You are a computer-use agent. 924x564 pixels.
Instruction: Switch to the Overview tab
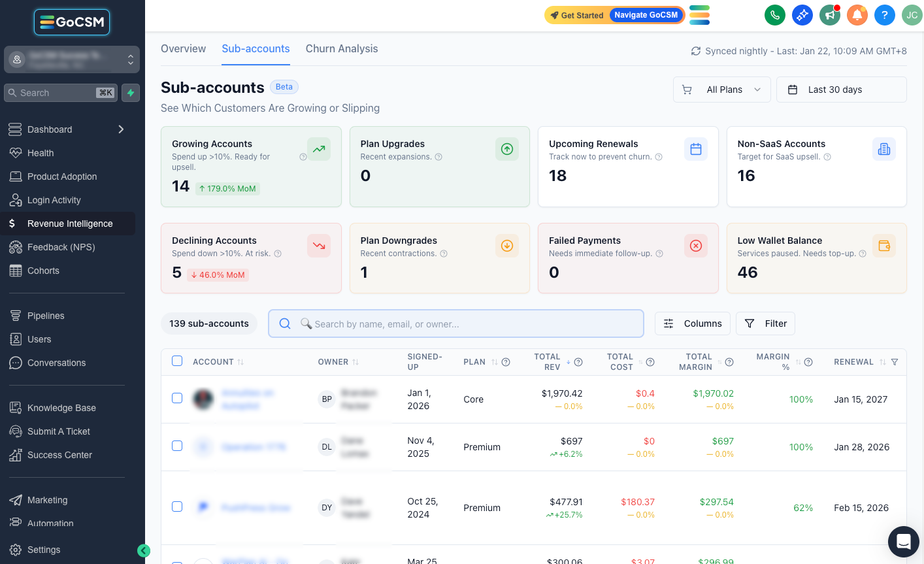pos(183,48)
